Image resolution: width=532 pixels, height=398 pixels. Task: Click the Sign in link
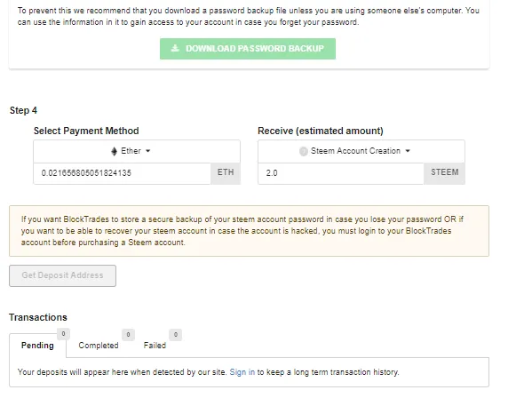pos(242,372)
